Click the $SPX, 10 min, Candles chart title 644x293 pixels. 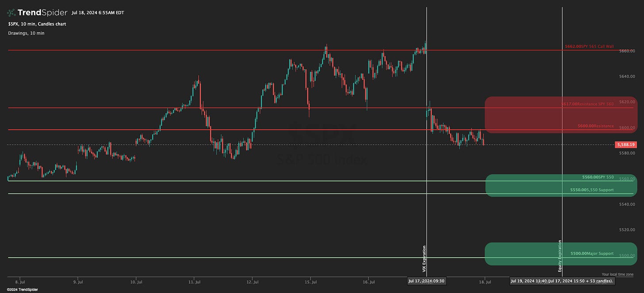pyautogui.click(x=37, y=24)
